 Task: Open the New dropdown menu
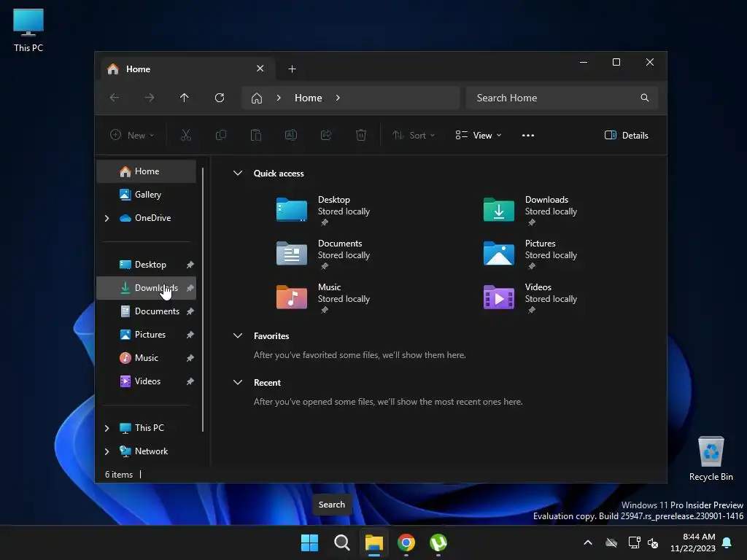pyautogui.click(x=132, y=135)
